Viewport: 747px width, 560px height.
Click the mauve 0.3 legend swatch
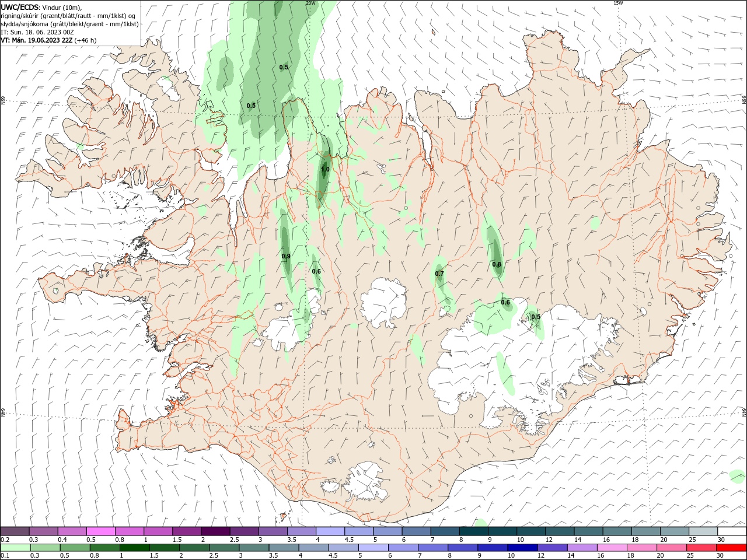click(44, 531)
